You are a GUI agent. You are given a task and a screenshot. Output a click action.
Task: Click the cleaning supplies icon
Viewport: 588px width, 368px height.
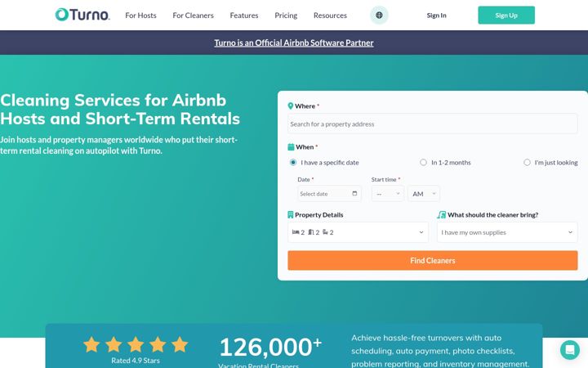click(441, 215)
